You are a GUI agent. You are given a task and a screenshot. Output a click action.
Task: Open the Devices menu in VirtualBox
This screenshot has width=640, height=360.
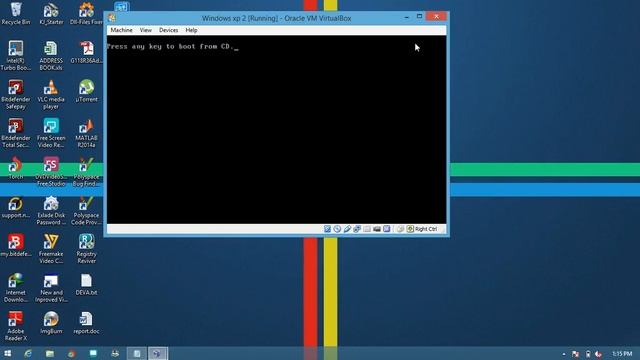coord(169,30)
